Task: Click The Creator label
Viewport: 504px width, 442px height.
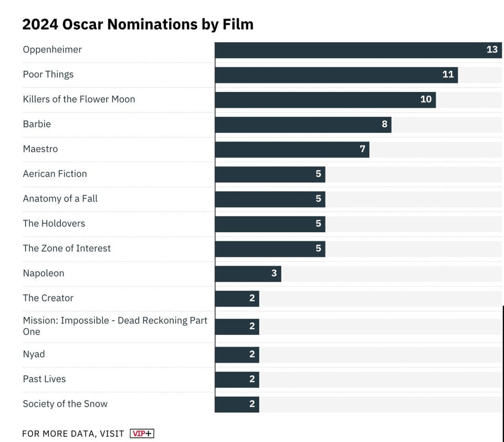Action: point(48,298)
